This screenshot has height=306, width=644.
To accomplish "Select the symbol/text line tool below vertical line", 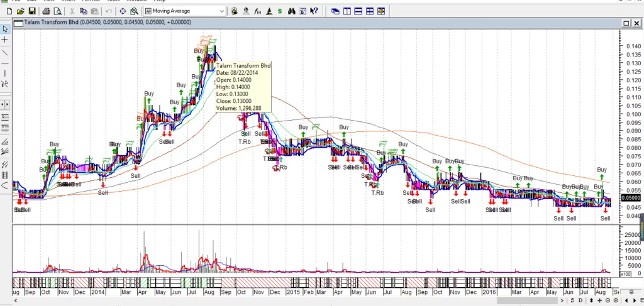I will point(5,84).
